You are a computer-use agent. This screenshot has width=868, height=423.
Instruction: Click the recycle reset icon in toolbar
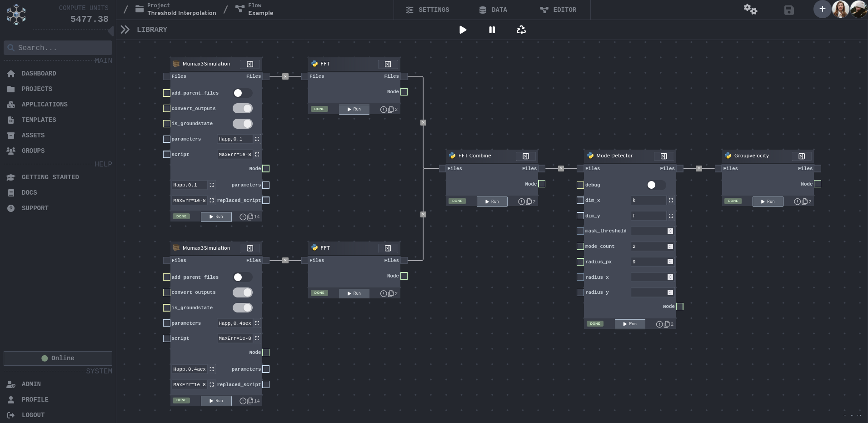(521, 30)
